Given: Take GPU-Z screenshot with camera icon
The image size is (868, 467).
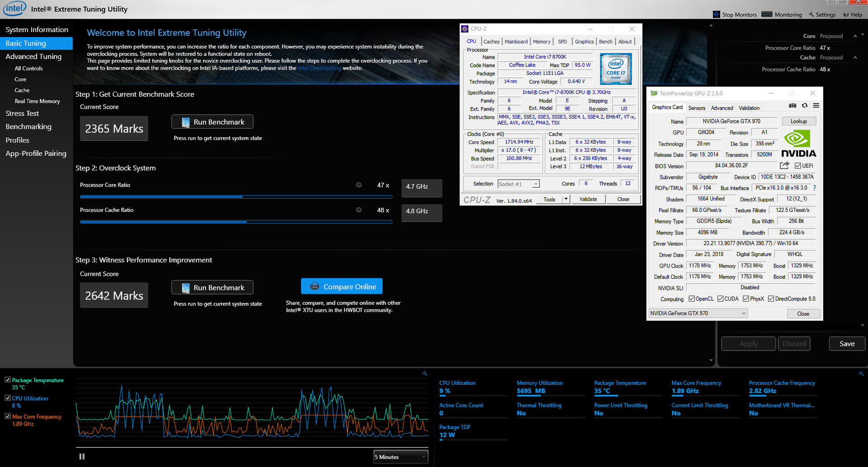Looking at the screenshot, I should pyautogui.click(x=793, y=106).
